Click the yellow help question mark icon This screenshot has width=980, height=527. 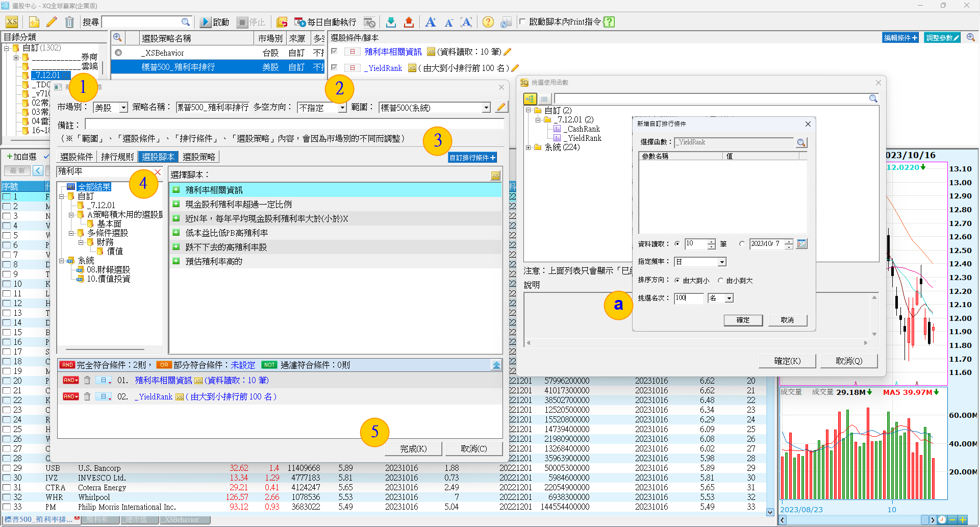click(488, 22)
